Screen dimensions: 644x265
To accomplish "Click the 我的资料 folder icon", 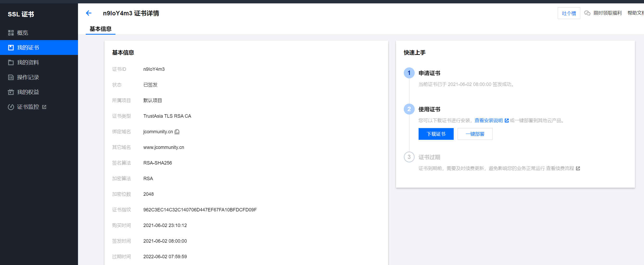I will pyautogui.click(x=11, y=62).
